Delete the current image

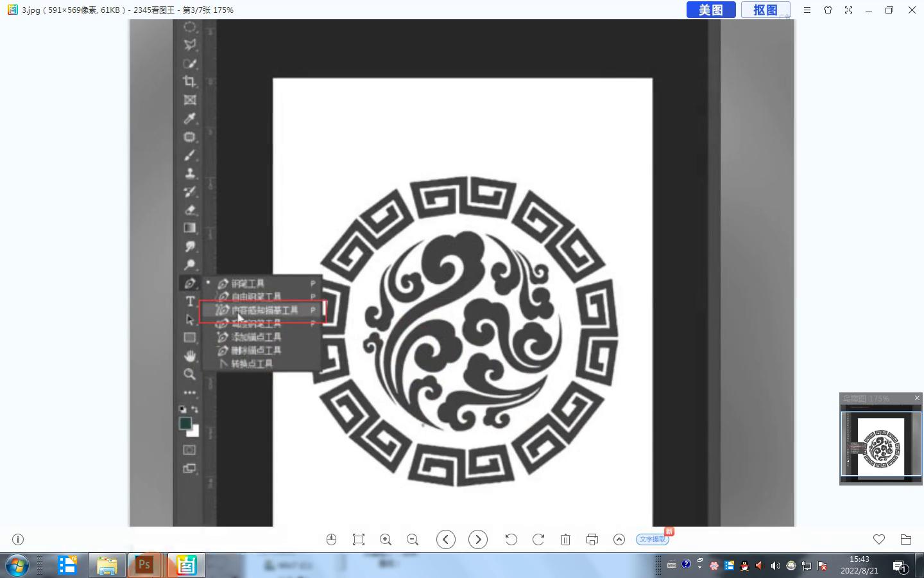(565, 539)
